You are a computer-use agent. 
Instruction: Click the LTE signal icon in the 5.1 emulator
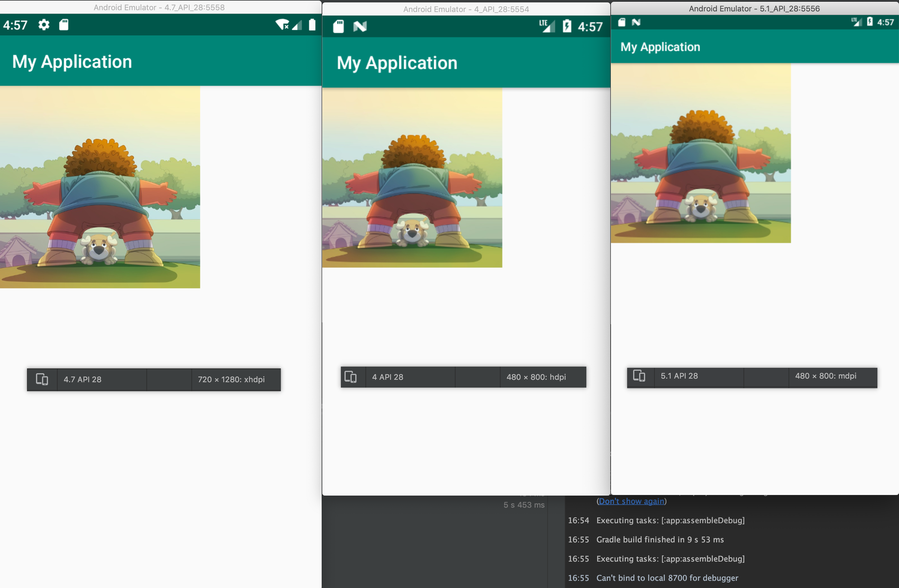click(x=856, y=22)
